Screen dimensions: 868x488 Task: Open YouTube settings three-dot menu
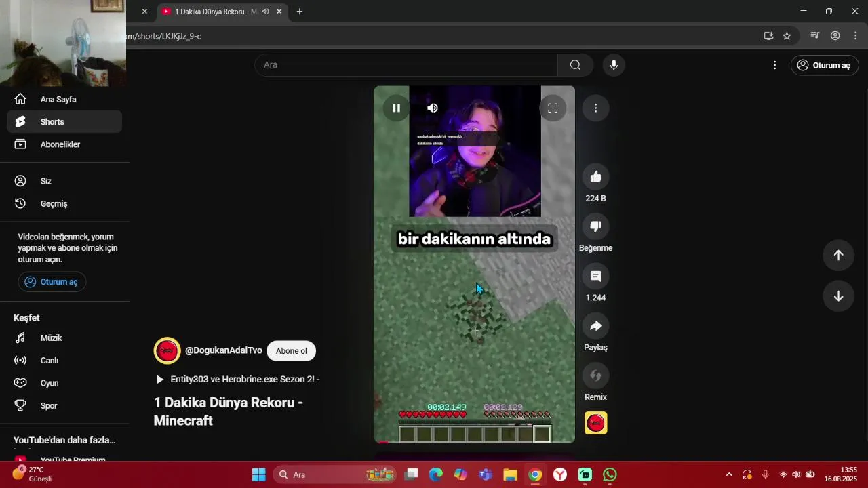[774, 65]
